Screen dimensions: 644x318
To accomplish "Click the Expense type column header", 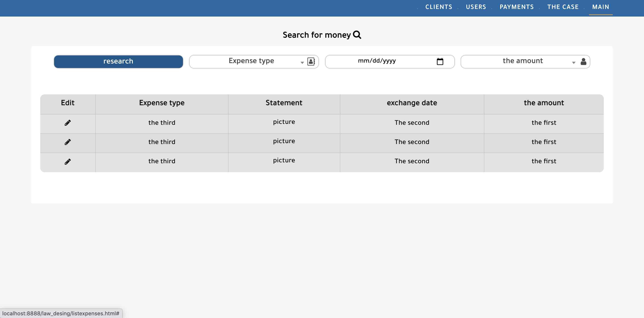I will pos(162,103).
